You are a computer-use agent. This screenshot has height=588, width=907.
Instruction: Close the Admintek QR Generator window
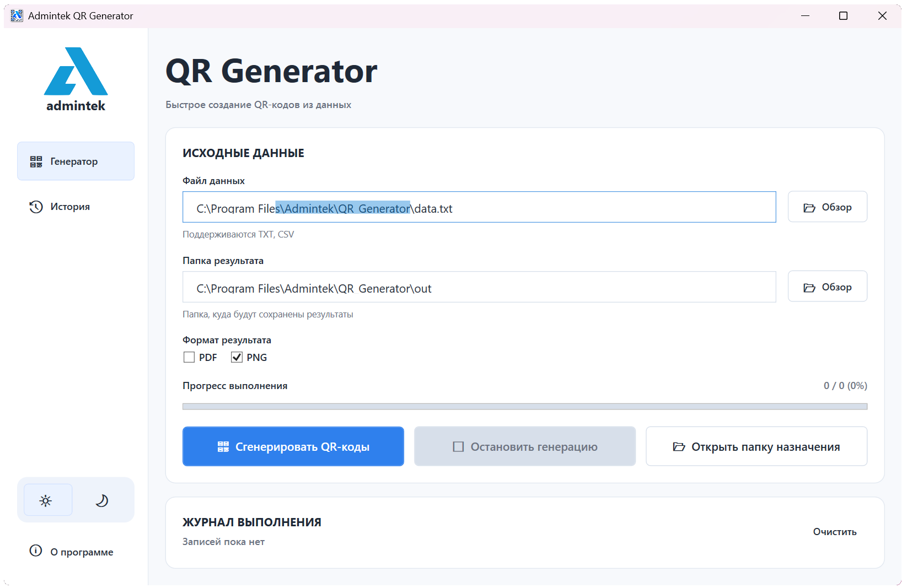pos(882,16)
